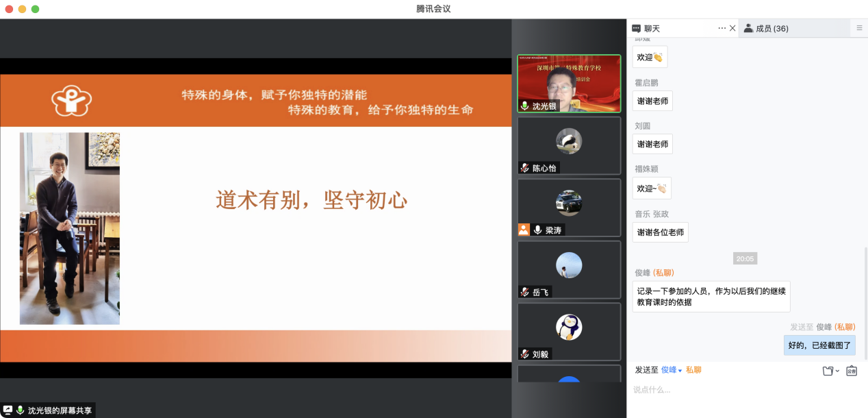
Task: Open the 发送至 俊峰 recipient dropdown
Action: pos(672,370)
